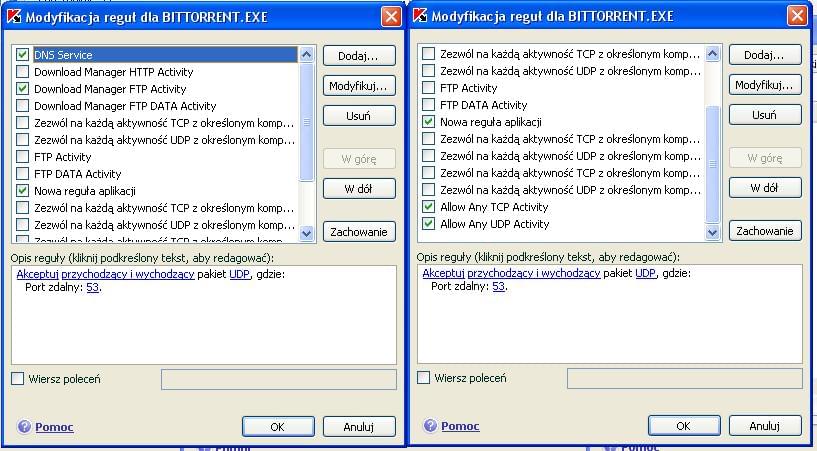Select the DNS Service rule label
The width and height of the screenshot is (817, 451).
tap(63, 55)
